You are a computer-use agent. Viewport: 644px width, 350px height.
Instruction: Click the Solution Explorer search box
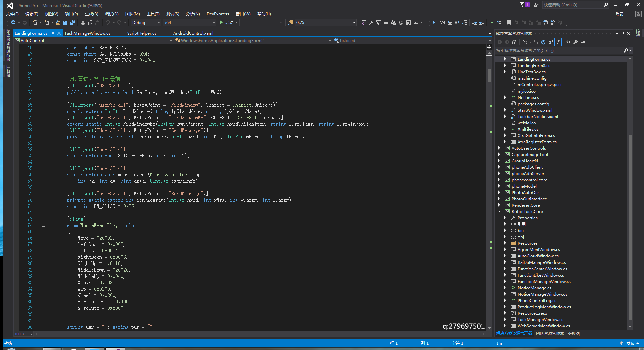(x=559, y=51)
